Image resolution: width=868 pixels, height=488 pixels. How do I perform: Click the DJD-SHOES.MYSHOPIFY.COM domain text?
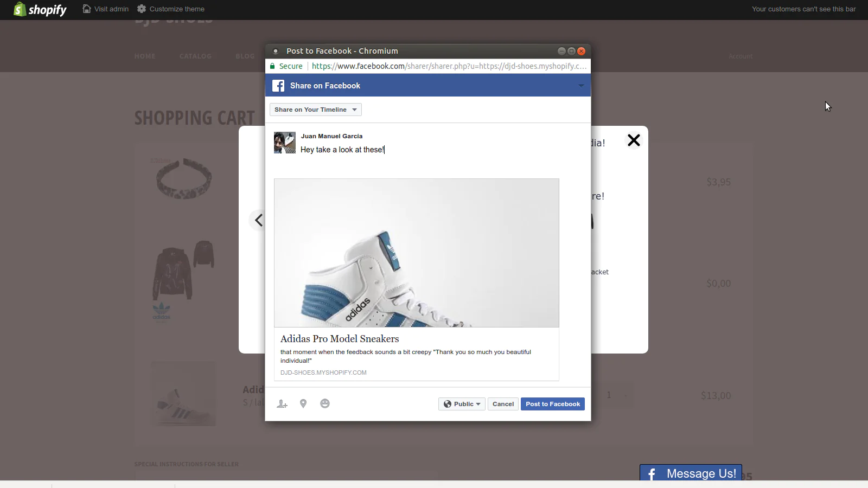coord(323,373)
